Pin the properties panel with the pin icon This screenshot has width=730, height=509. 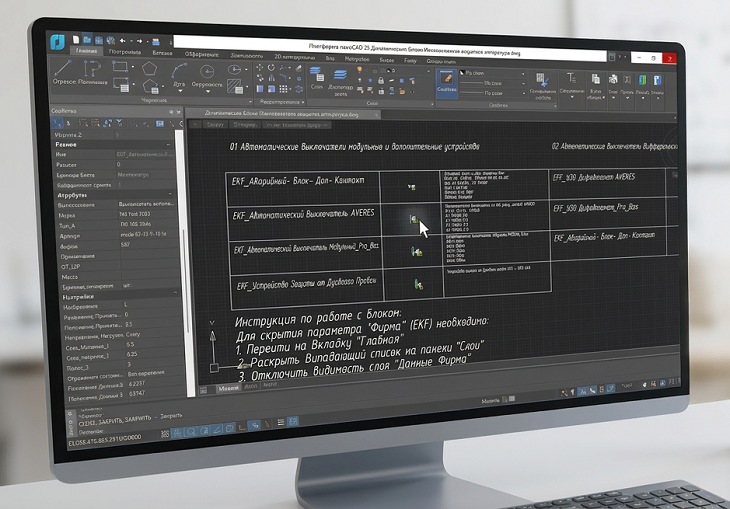(x=171, y=112)
